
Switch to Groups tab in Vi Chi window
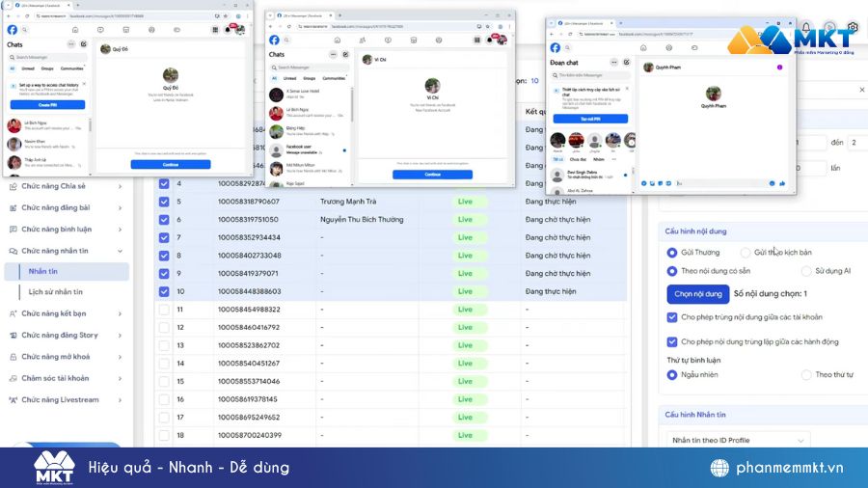click(310, 78)
